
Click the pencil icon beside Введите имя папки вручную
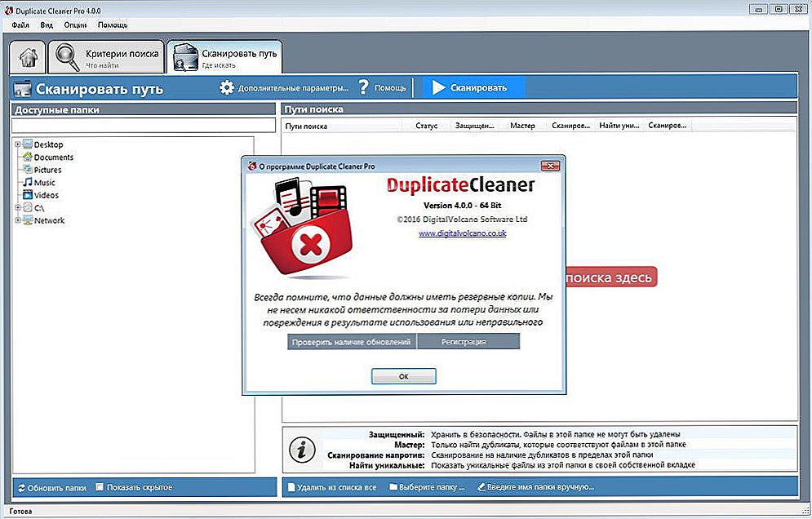[x=481, y=487]
